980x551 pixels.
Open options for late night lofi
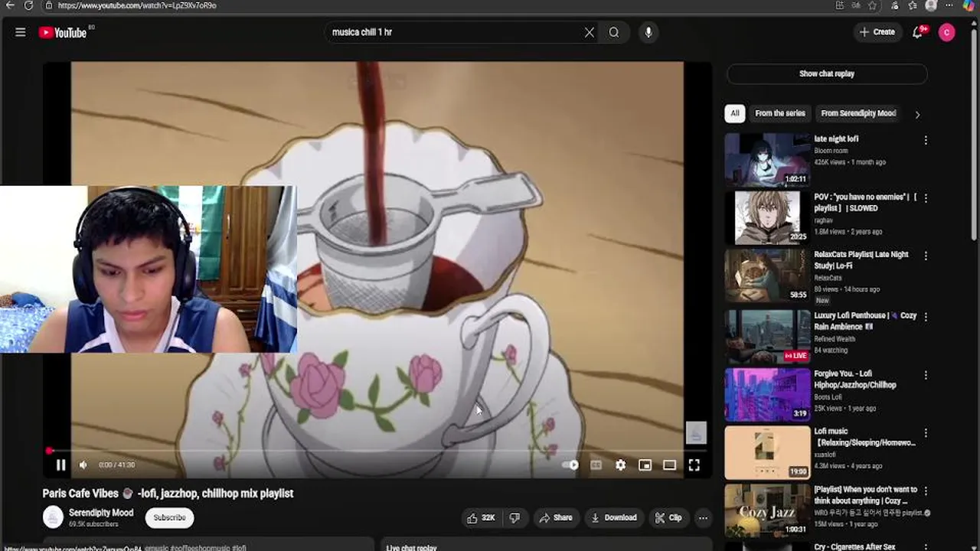tap(926, 140)
